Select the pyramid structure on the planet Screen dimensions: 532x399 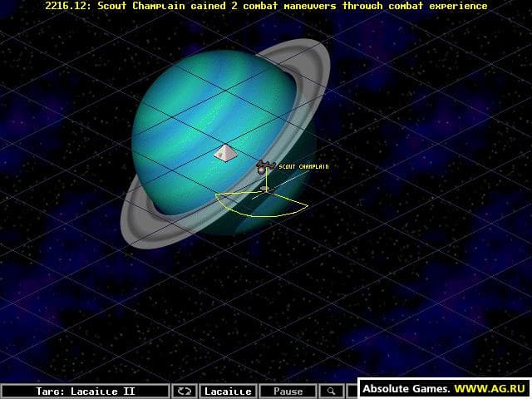pyautogui.click(x=225, y=153)
